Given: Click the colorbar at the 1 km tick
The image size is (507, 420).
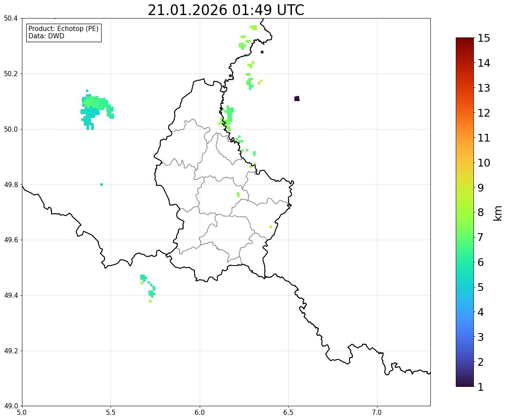Looking at the screenshot, I should pyautogui.click(x=465, y=386).
